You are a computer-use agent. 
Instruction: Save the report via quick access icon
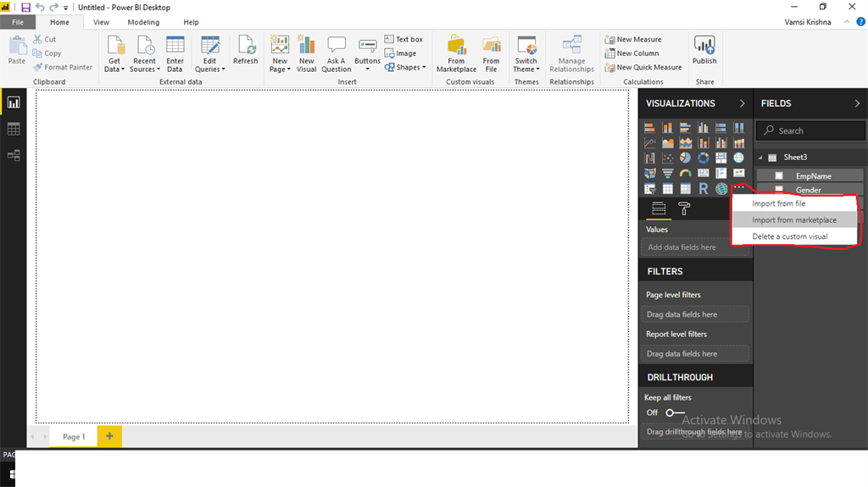25,7
